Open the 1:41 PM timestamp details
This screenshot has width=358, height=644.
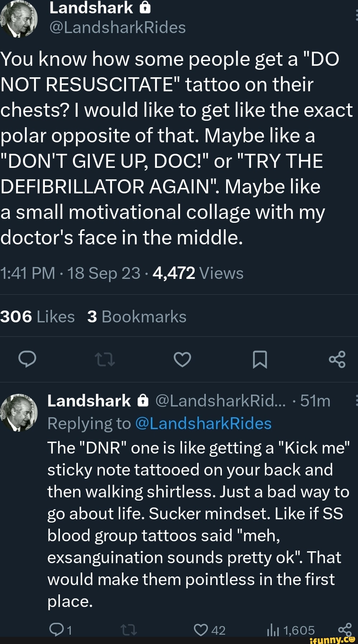click(x=27, y=273)
